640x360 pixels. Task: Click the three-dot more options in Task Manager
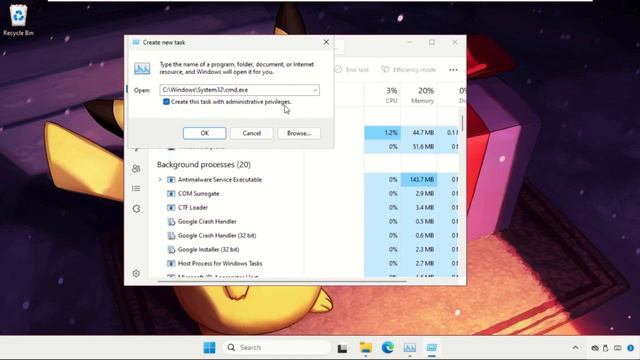point(453,70)
